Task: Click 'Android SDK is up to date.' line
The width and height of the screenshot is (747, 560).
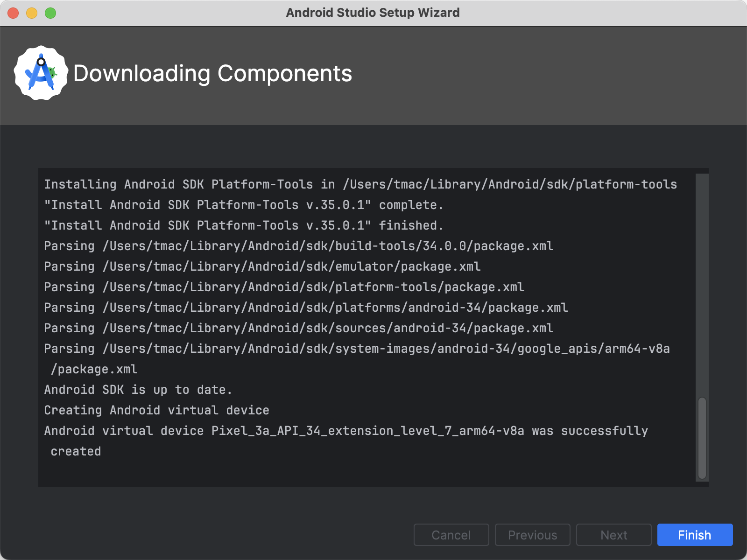Action: [x=138, y=390]
